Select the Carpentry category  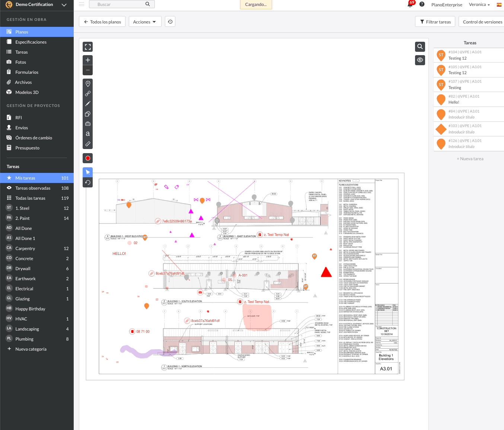click(37, 249)
